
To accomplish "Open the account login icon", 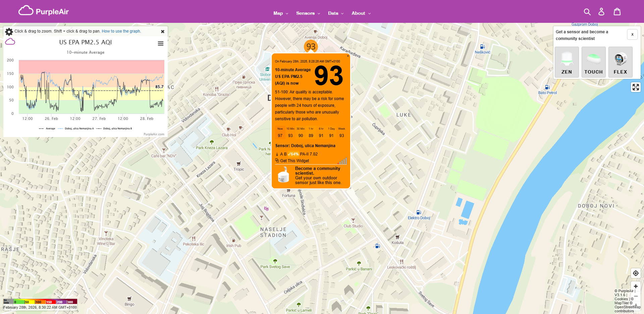I will click(601, 11).
